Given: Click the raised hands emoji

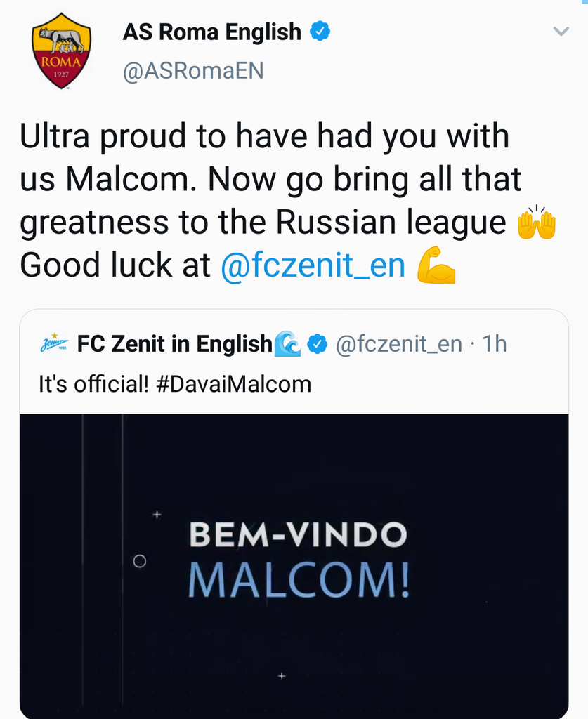Looking at the screenshot, I should [x=536, y=223].
